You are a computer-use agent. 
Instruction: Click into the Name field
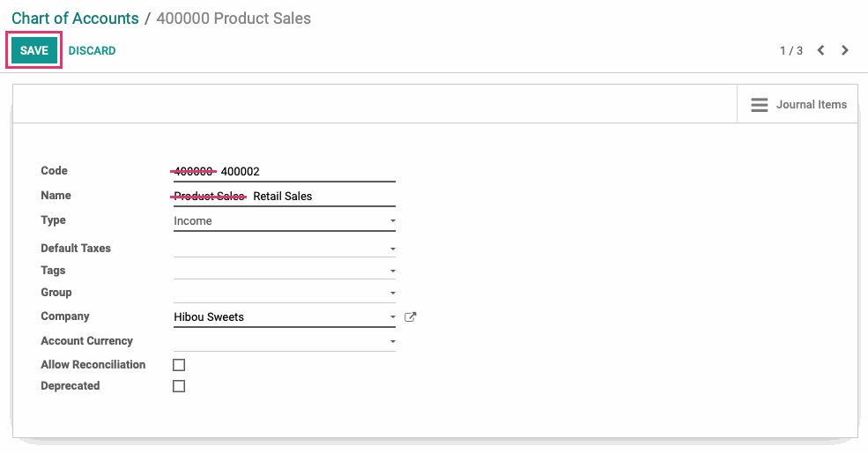coord(285,196)
